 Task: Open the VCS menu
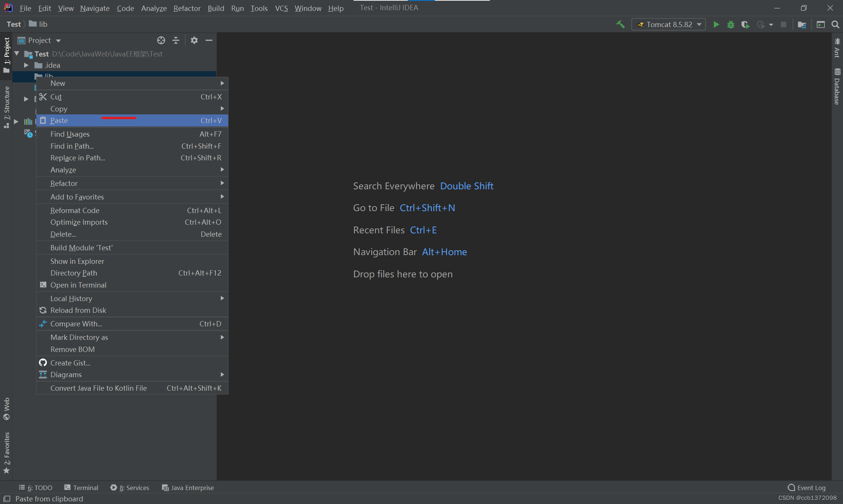[281, 8]
